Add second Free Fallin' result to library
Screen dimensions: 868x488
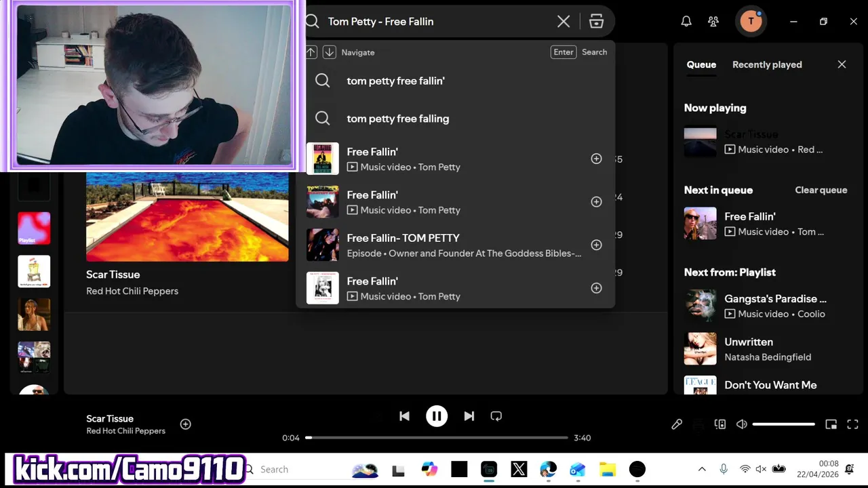pyautogui.click(x=596, y=202)
